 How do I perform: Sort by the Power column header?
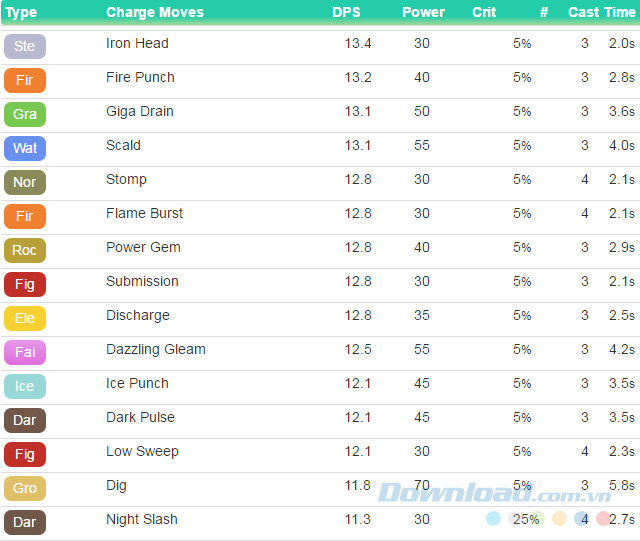tap(423, 13)
